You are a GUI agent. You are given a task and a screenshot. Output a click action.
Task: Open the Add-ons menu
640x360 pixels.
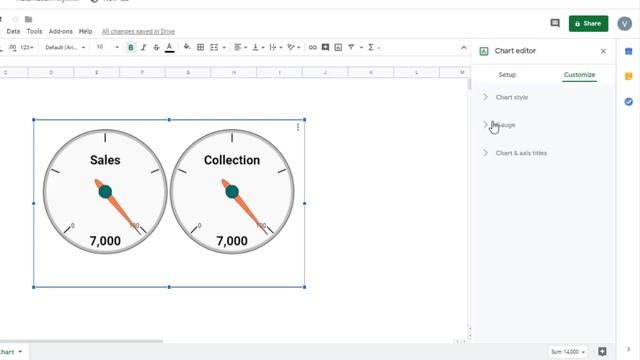[60, 31]
